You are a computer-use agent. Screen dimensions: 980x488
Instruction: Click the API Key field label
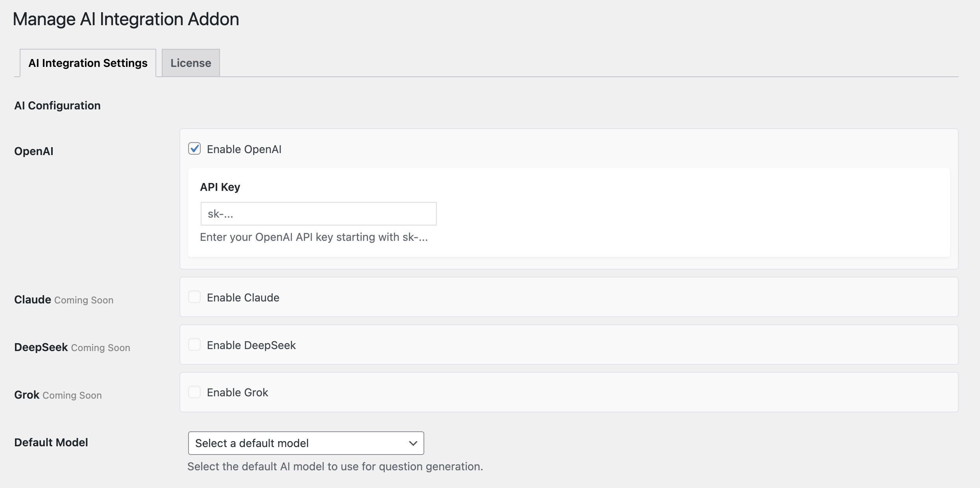(x=220, y=187)
